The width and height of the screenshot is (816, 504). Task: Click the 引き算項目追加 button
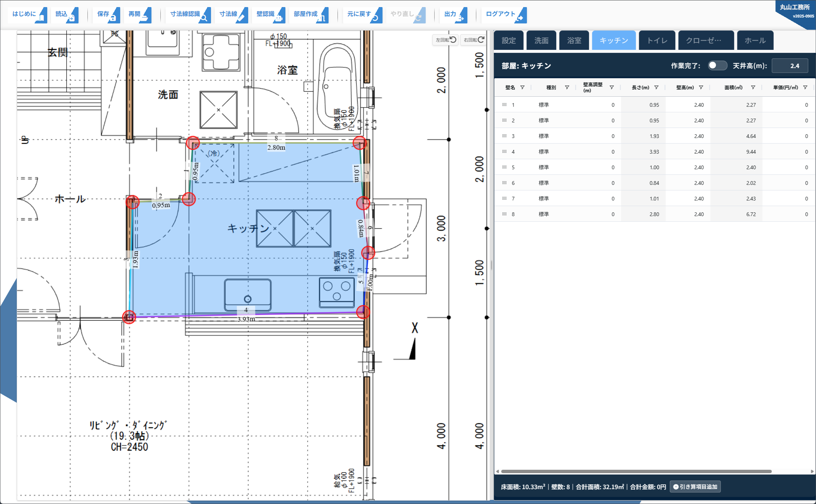695,487
